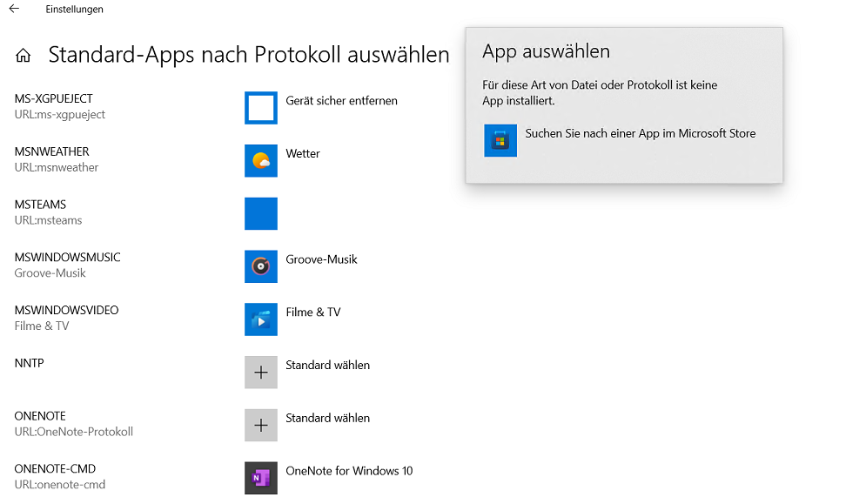This screenshot has width=866, height=504.
Task: Open Microsoft Store search link in popup
Action: pyautogui.click(x=640, y=133)
